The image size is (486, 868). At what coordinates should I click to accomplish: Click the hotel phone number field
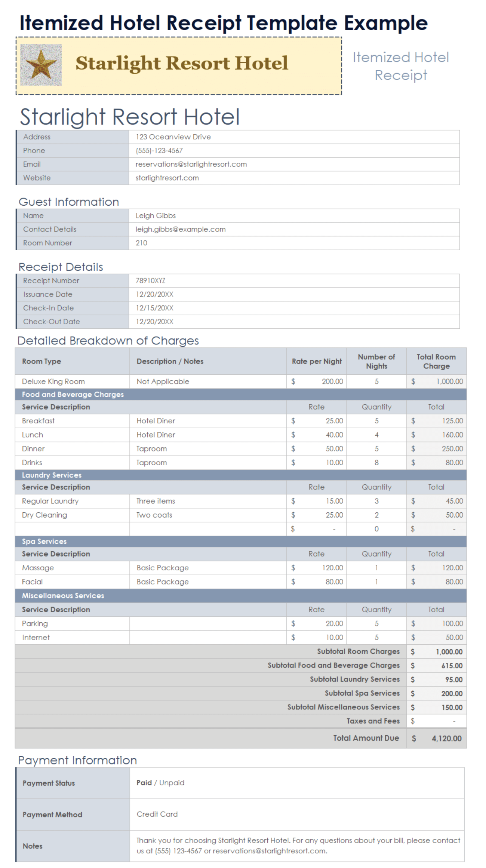[159, 151]
